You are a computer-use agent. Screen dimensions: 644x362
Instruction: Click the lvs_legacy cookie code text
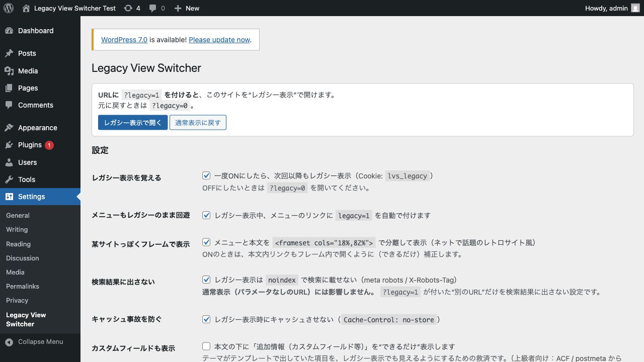pos(408,176)
